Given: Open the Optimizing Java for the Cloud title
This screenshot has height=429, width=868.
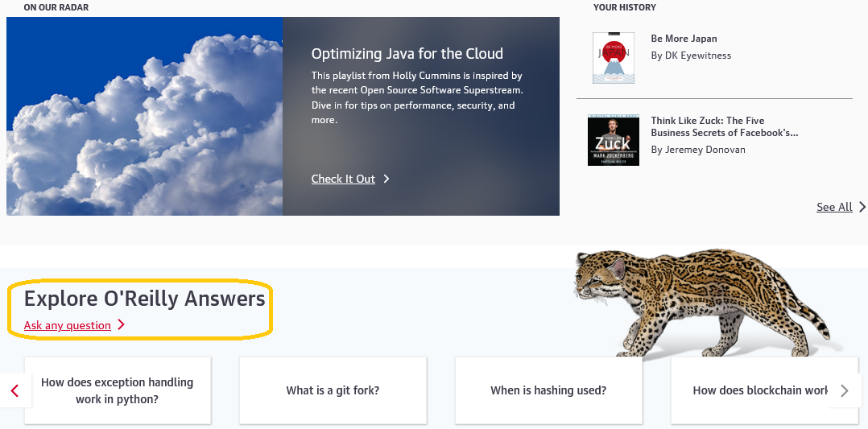Looking at the screenshot, I should (x=407, y=54).
